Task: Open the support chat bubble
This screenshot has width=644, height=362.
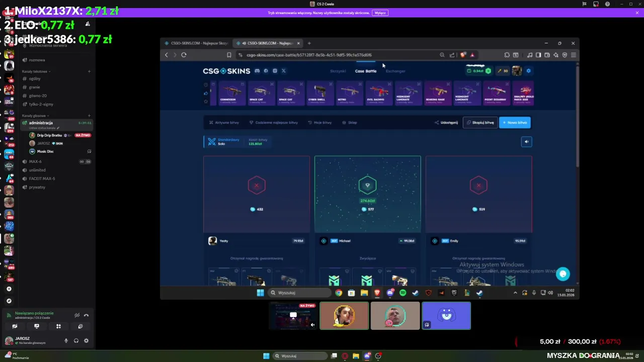Action: pos(563,274)
